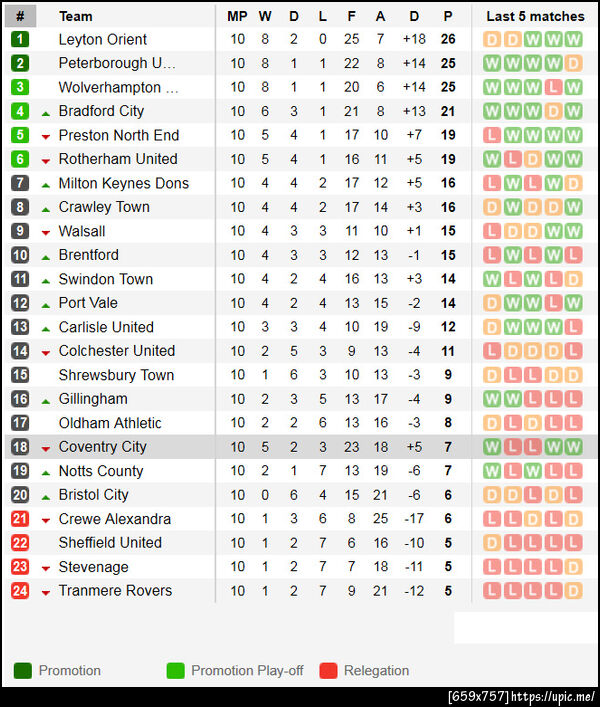Click the Last 5 matches header
The image size is (600, 707).
[535, 16]
